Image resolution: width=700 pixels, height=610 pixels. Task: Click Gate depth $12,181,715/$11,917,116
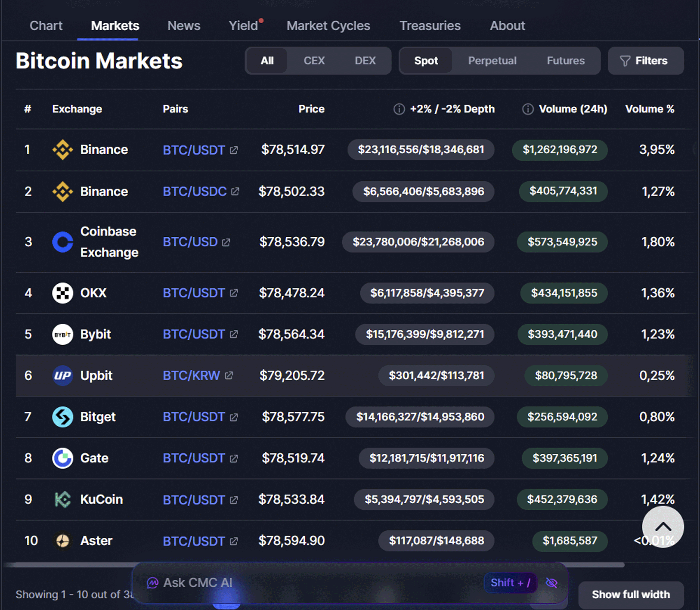click(x=426, y=458)
